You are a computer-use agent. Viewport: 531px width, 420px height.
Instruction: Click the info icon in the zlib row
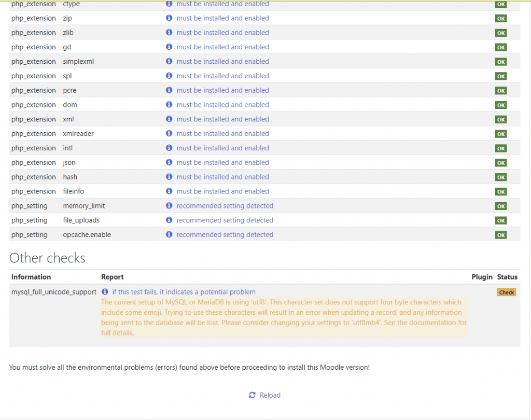point(169,33)
